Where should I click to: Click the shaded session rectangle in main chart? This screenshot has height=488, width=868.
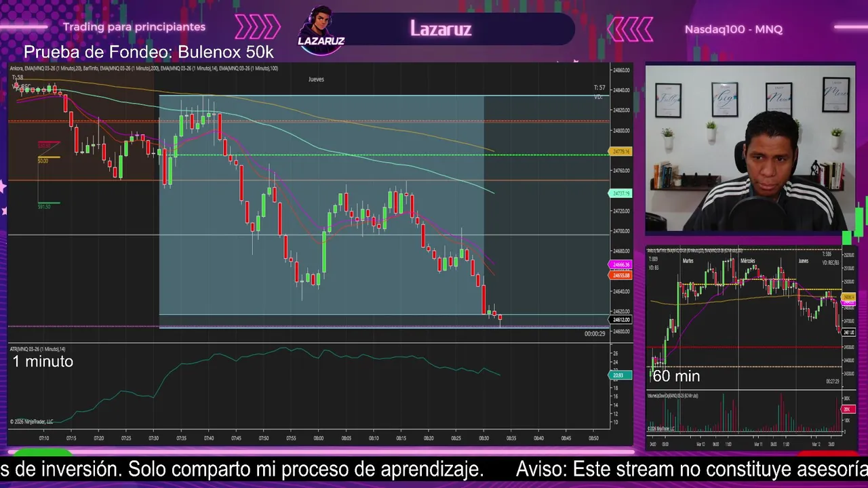pos(321,211)
